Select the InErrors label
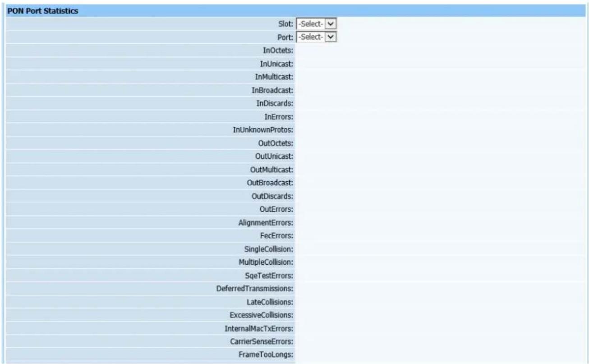 [x=279, y=117]
